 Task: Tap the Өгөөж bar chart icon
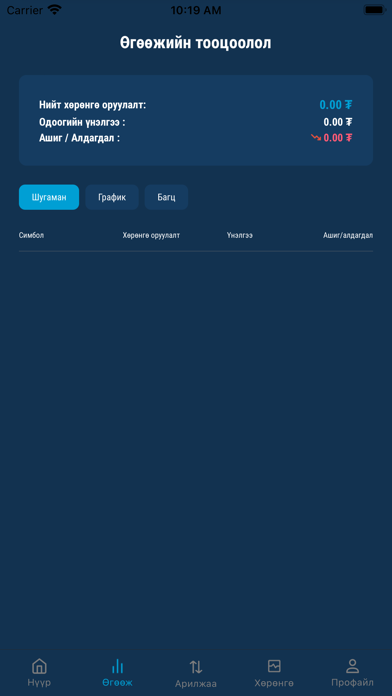pos(117,666)
